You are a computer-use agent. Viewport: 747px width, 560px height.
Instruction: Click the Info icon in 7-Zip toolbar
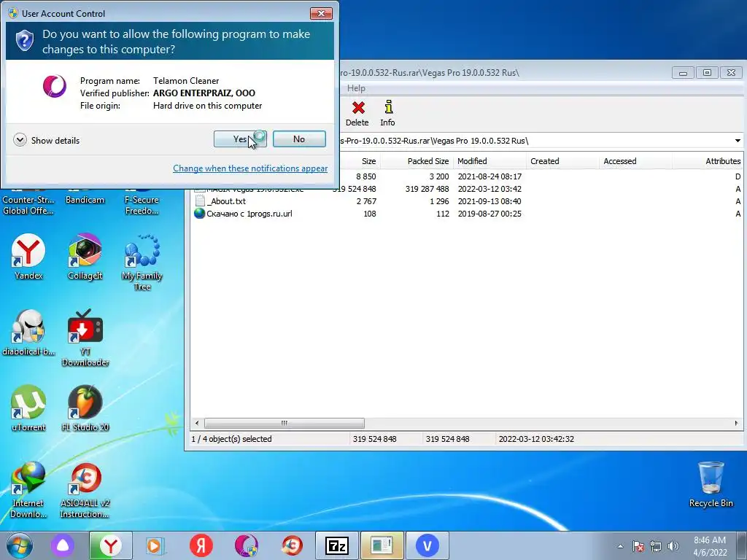388,113
